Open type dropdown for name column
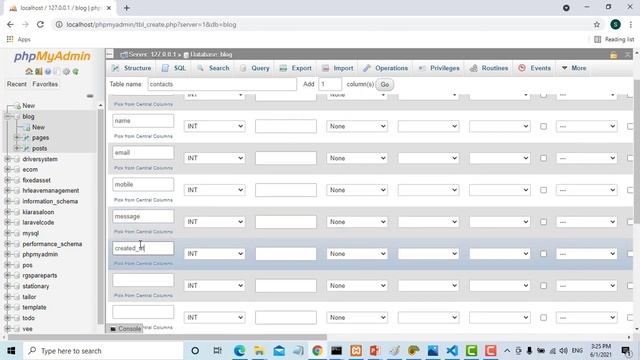 [x=214, y=127]
